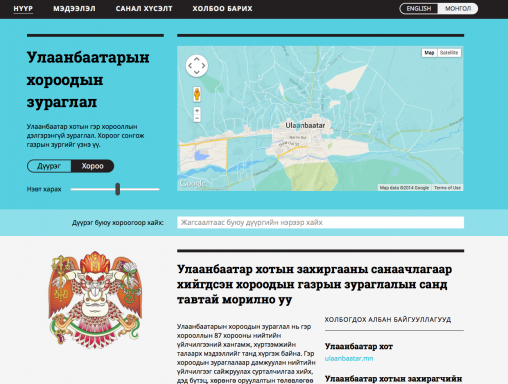Viewport: 508px width, 384px height.
Task: Click the Street View pegman icon
Action: (197, 94)
